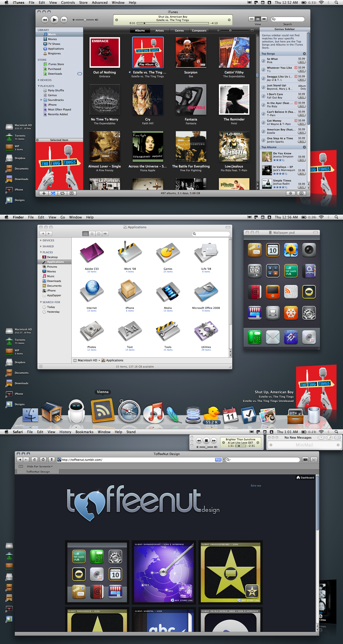Click the hire me link
Viewport: 343px width, 644px height.
[x=256, y=485]
